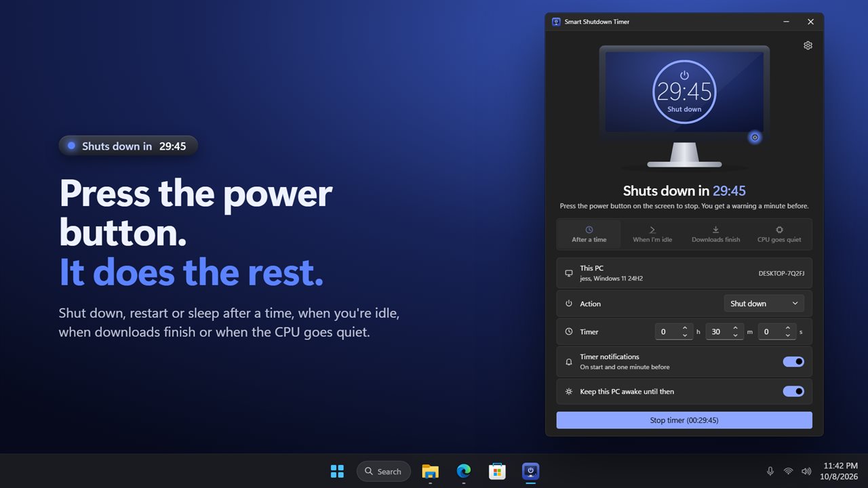Increase the minutes stepper value

[735, 329]
